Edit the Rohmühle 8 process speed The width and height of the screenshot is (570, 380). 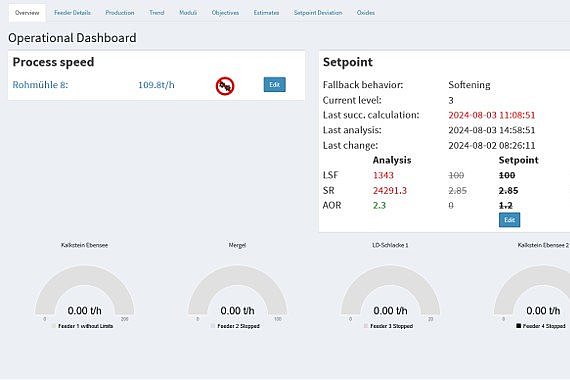tap(274, 85)
